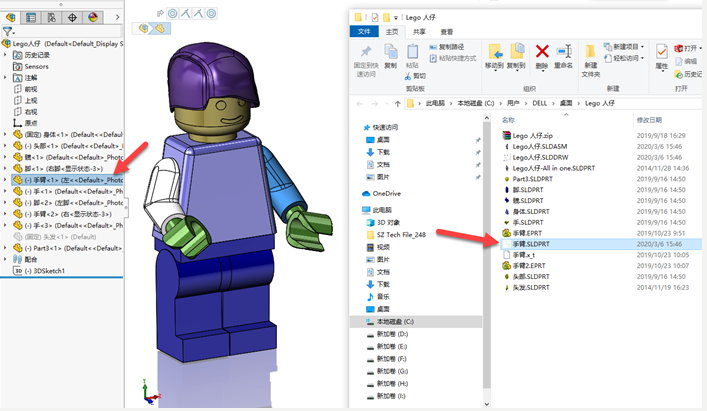This screenshot has height=411, width=707.
Task: Open the feature tree filter dropdown
Action: click(9, 32)
